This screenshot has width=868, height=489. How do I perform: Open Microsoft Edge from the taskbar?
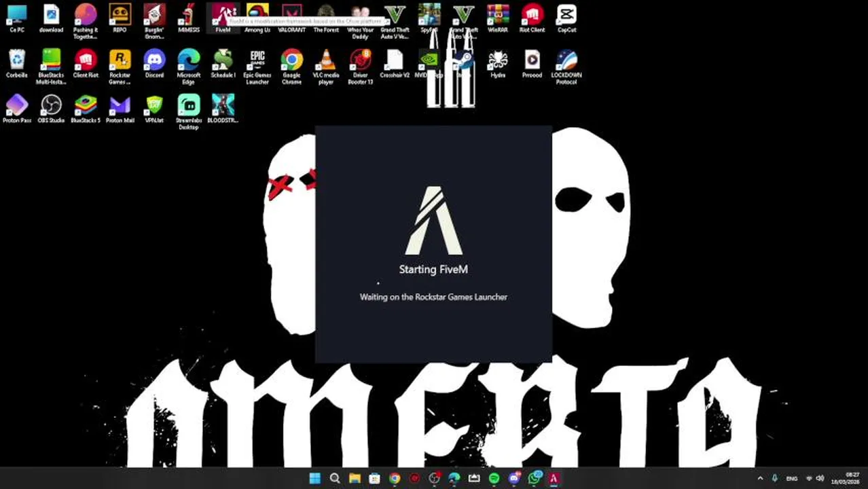454,479
